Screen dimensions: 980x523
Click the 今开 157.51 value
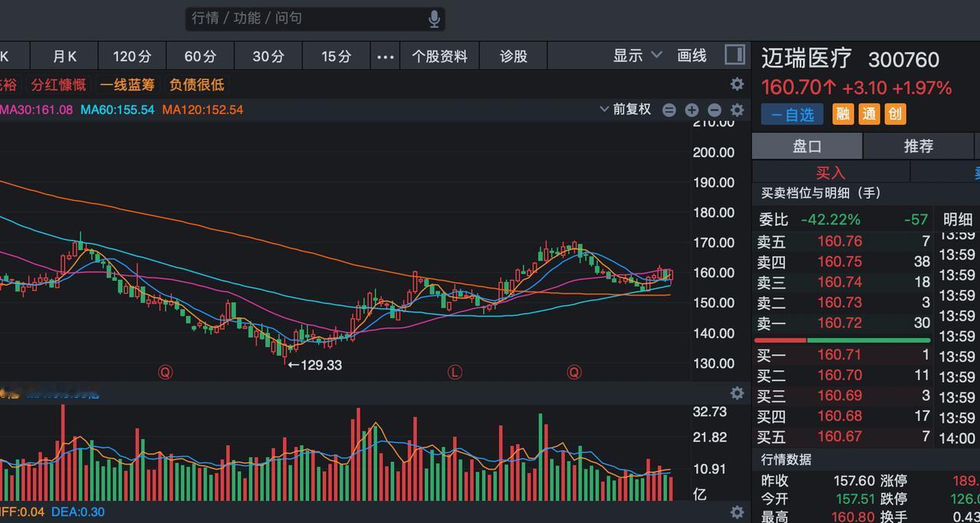coord(853,499)
